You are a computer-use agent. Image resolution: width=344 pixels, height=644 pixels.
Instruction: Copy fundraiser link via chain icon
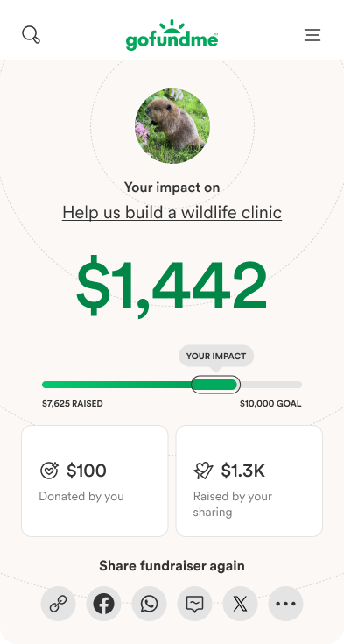pyautogui.click(x=58, y=604)
